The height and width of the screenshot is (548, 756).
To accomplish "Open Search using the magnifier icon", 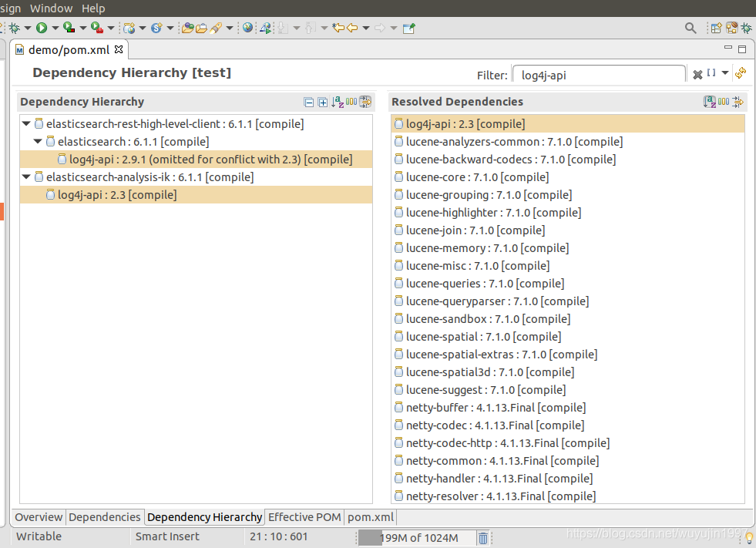I will (x=690, y=27).
